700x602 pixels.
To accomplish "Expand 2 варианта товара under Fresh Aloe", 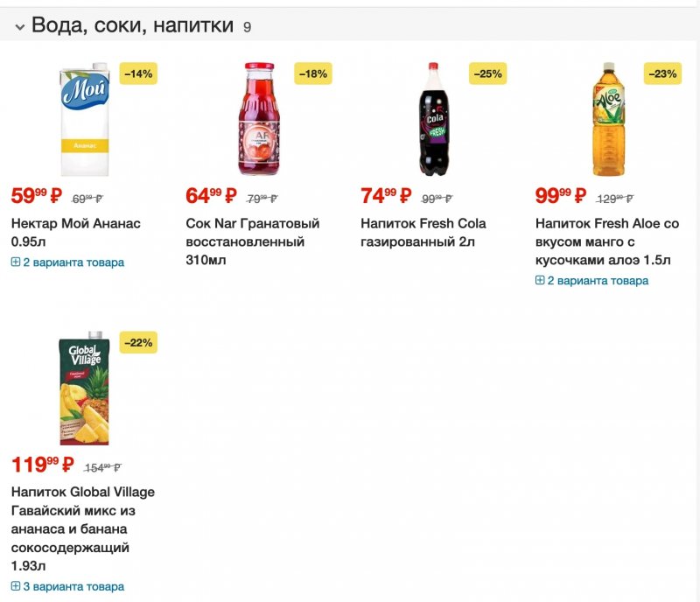I will 591,281.
